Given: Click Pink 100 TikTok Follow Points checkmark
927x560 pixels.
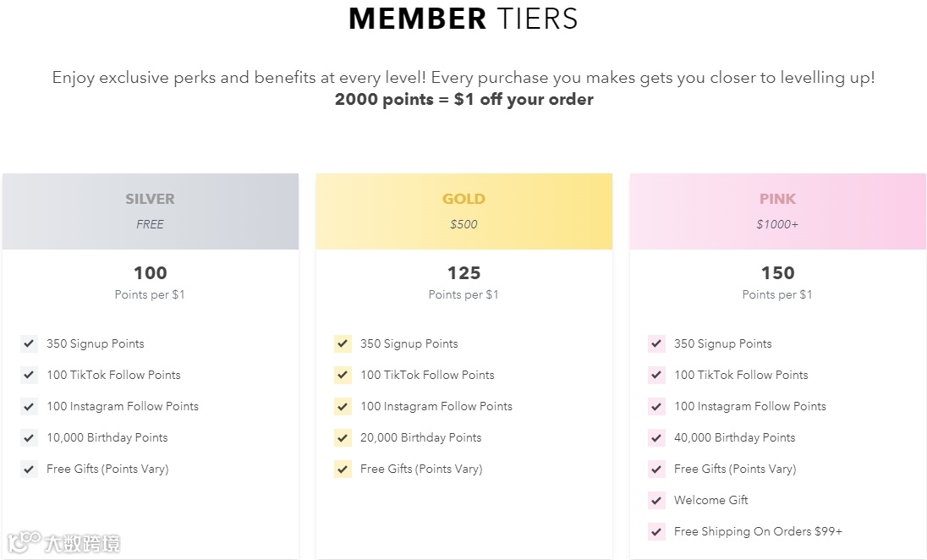Looking at the screenshot, I should pos(656,375).
